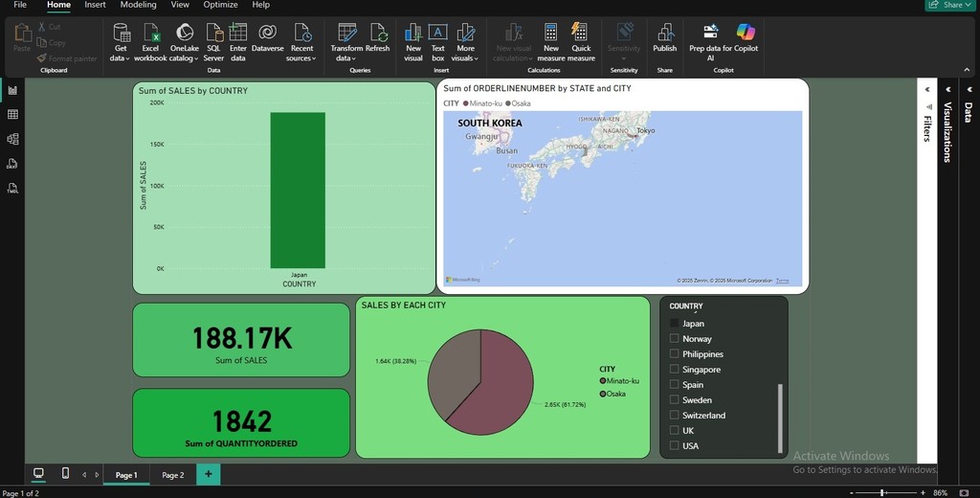Check Singapore in COUNTRY slicer
Screen dimensions: 980x498
click(x=675, y=369)
